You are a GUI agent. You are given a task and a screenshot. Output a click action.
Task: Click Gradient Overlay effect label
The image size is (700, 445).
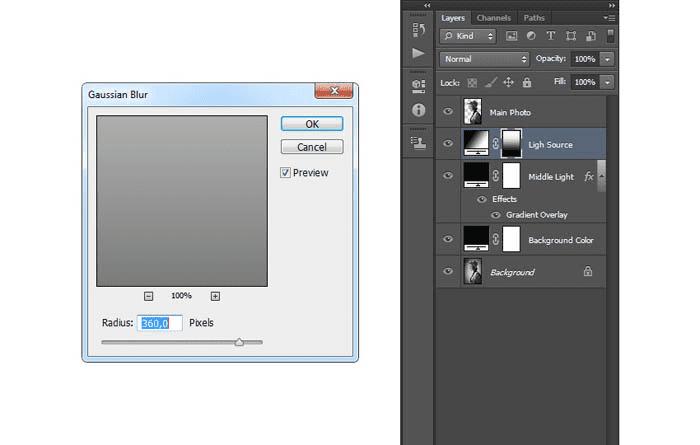pyautogui.click(x=537, y=215)
